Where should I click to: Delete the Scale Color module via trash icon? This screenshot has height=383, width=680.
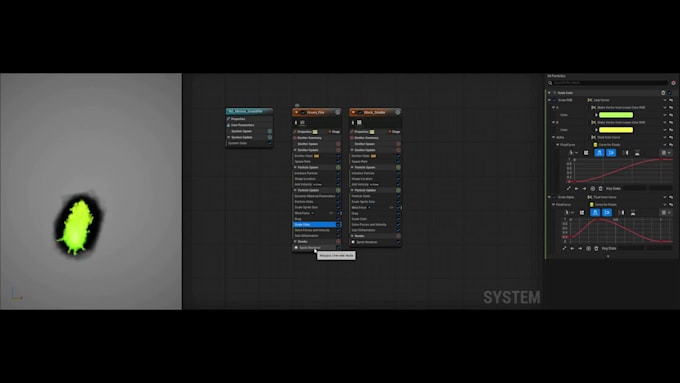663,93
